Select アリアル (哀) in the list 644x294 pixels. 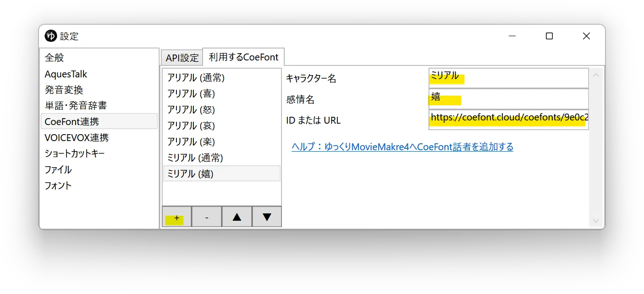pyautogui.click(x=221, y=125)
